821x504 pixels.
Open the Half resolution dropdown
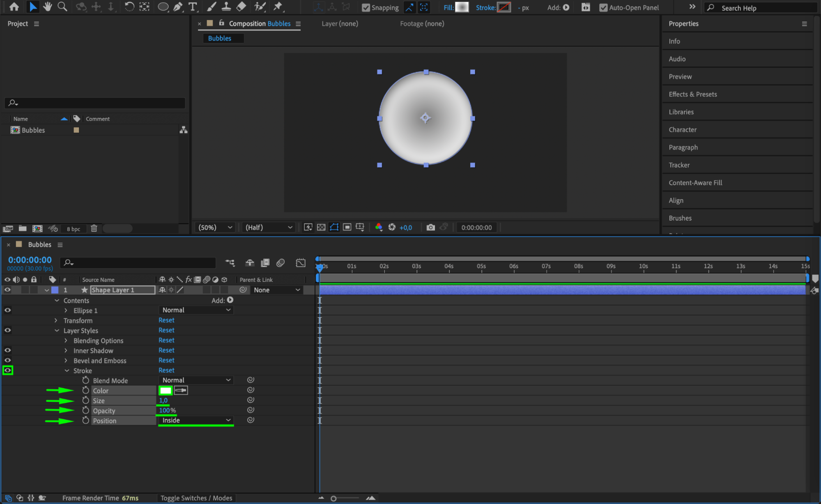click(x=269, y=227)
